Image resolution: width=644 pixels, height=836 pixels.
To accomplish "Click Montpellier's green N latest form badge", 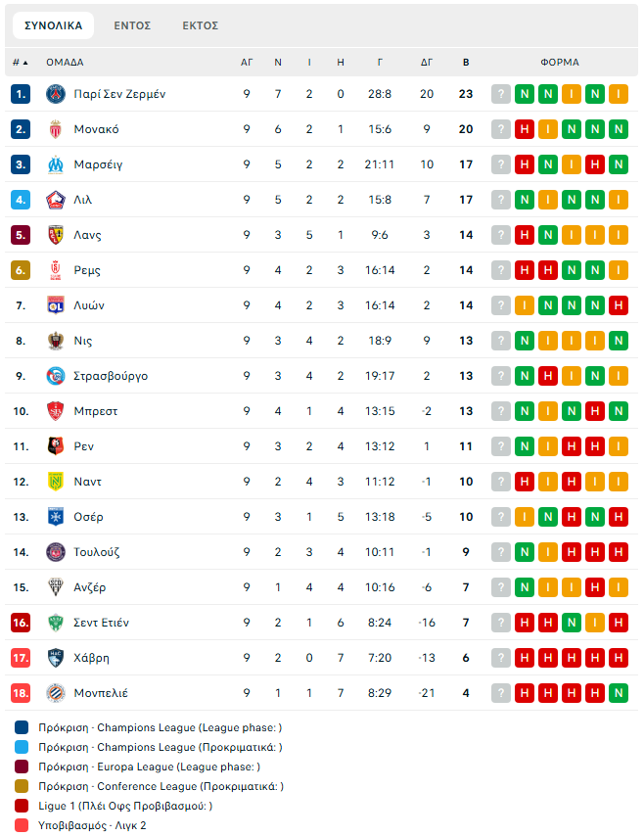I will pos(618,693).
